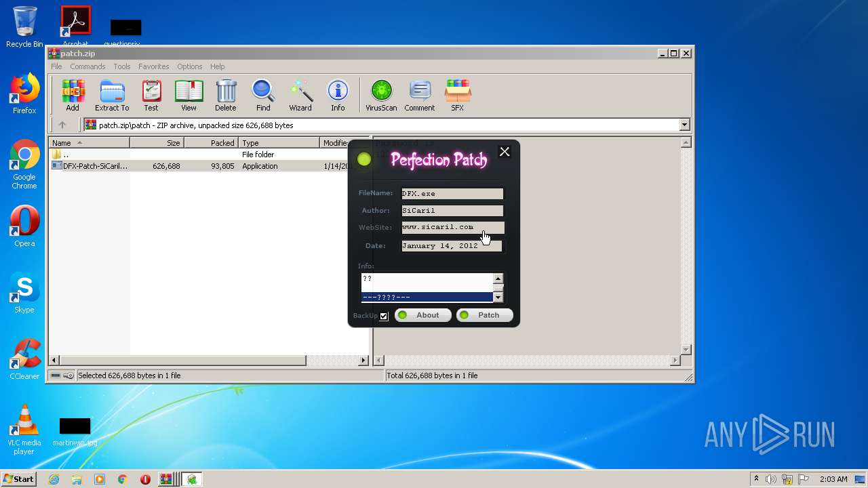Click the About button in the patcher
The image size is (868, 488).
point(423,315)
